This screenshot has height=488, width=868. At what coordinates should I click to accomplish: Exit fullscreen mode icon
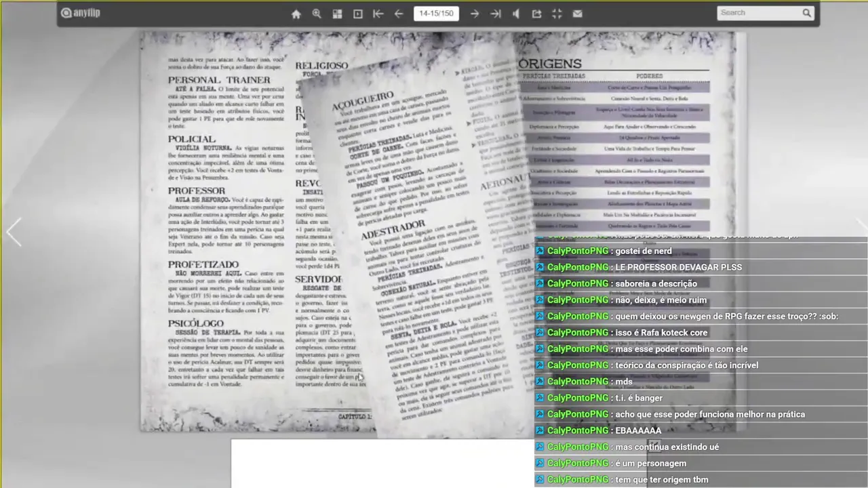pos(557,14)
